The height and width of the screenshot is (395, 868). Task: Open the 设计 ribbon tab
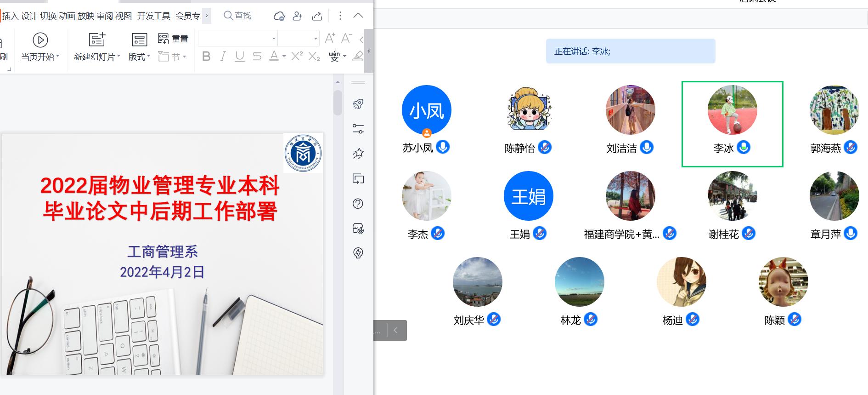pyautogui.click(x=29, y=16)
